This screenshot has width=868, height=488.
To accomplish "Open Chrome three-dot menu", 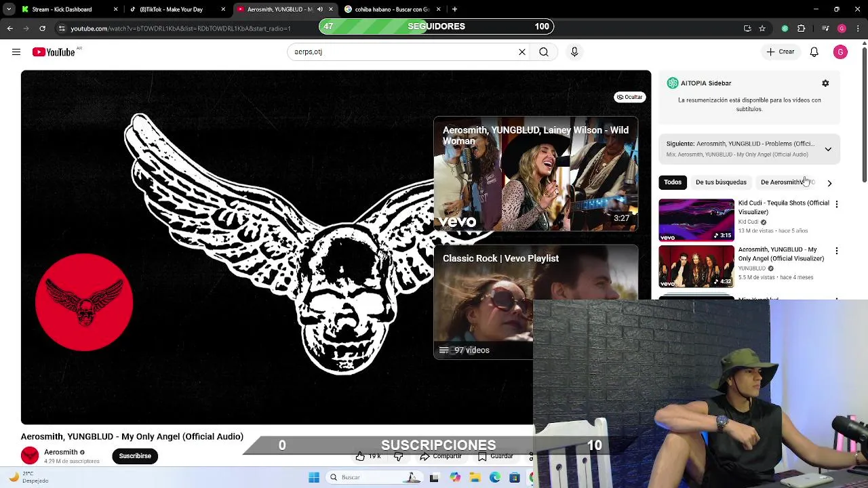I will pos(858,28).
